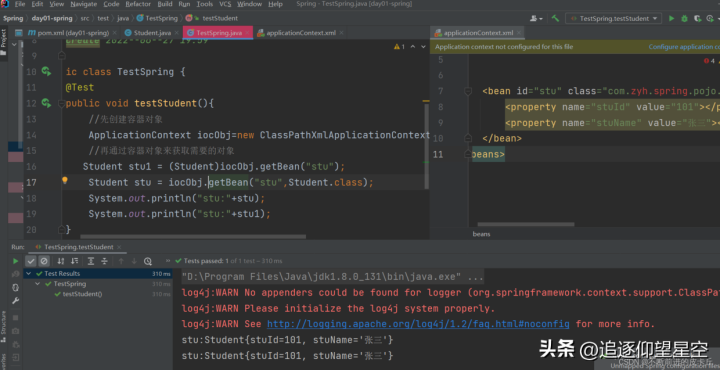The width and height of the screenshot is (720, 370).
Task: Open the Refactor menu
Action: click(138, 4)
